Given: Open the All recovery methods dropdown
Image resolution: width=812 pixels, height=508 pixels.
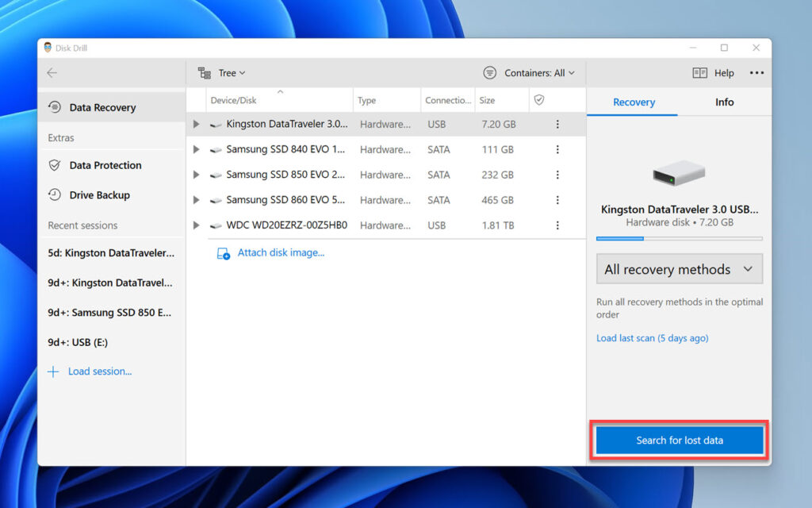Looking at the screenshot, I should tap(679, 269).
